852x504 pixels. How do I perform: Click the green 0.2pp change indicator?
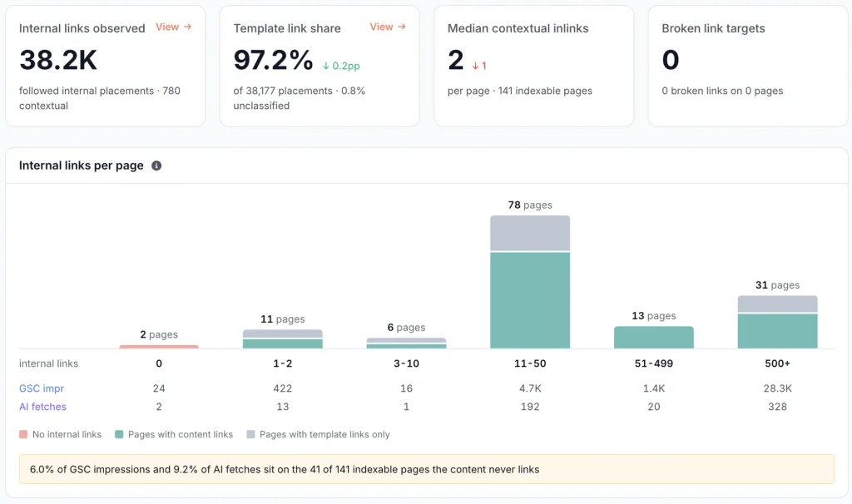tap(341, 66)
